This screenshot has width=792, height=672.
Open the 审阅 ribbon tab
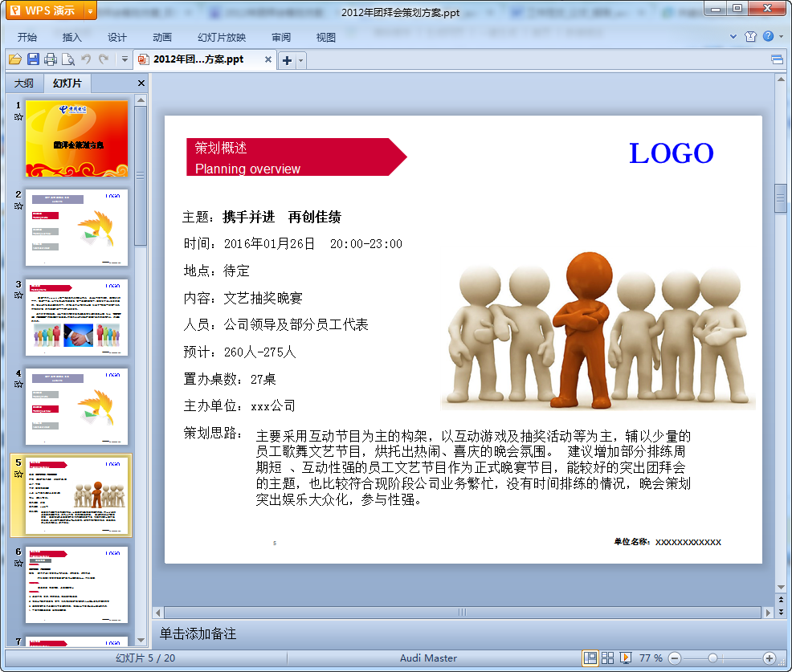click(281, 38)
